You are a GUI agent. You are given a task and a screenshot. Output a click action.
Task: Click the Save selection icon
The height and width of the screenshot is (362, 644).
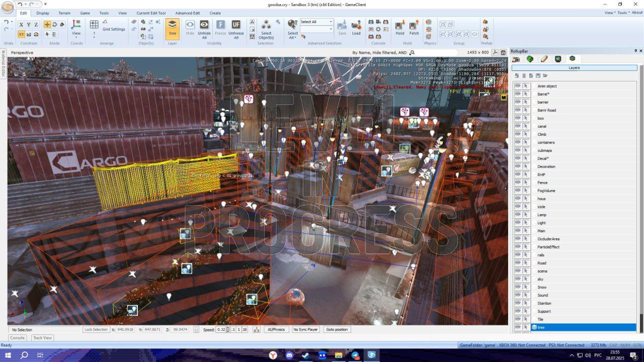point(342,28)
